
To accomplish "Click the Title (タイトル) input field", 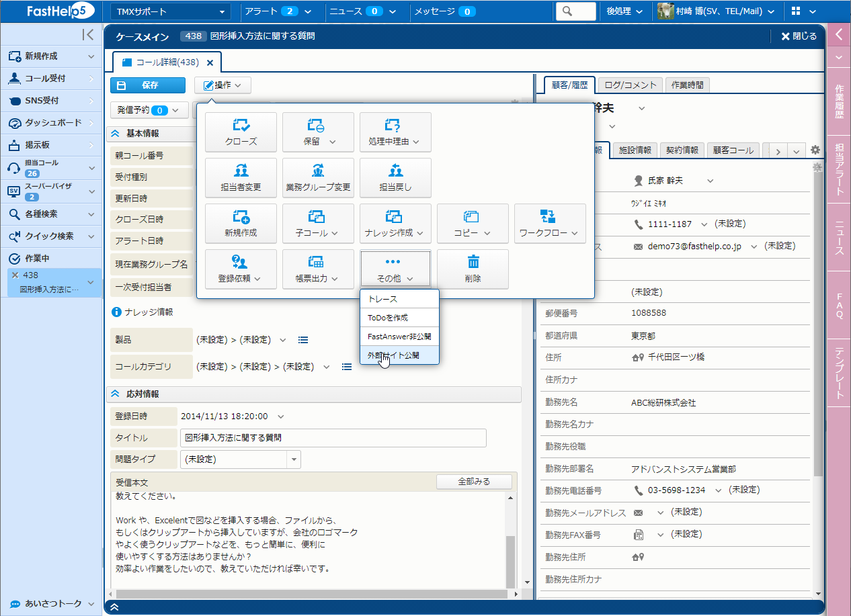I will click(333, 438).
